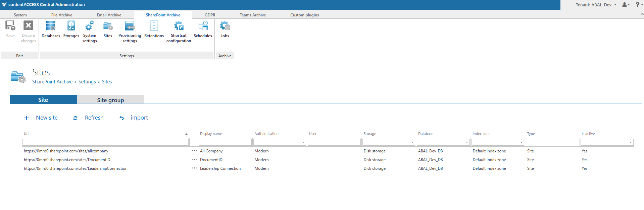Switch to the Teams Archive tab
The image size is (644, 210).
(253, 15)
